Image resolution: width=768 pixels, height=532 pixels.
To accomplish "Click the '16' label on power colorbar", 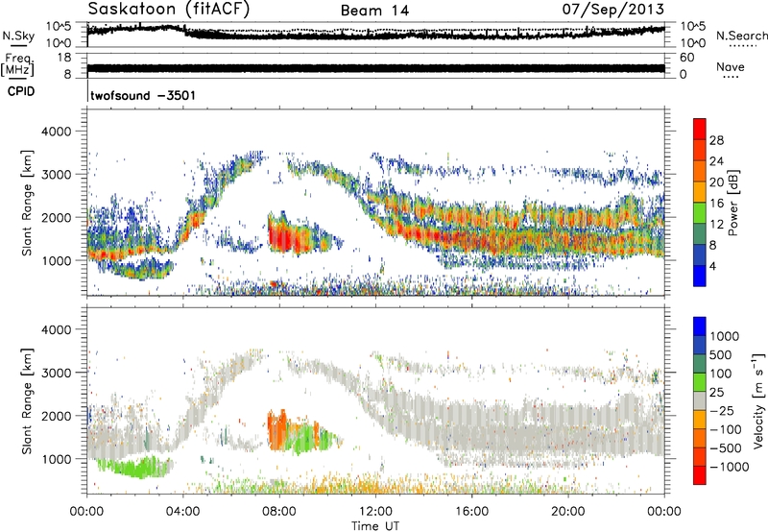I will click(x=716, y=204).
